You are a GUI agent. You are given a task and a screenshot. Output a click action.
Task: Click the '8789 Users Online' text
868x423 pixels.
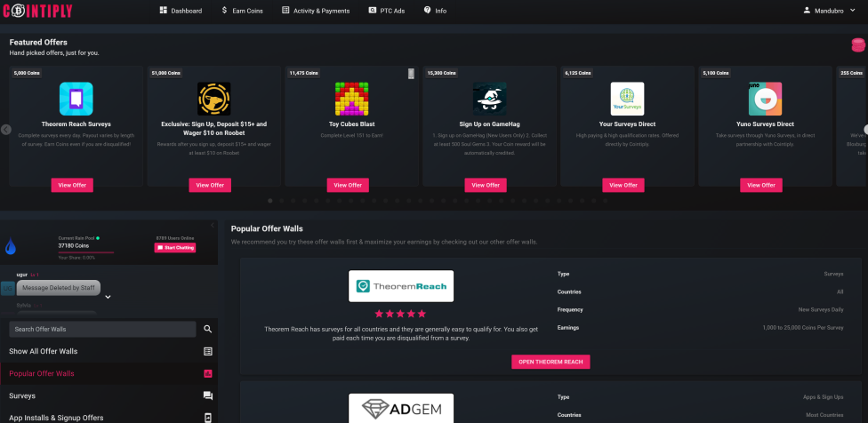tap(173, 237)
